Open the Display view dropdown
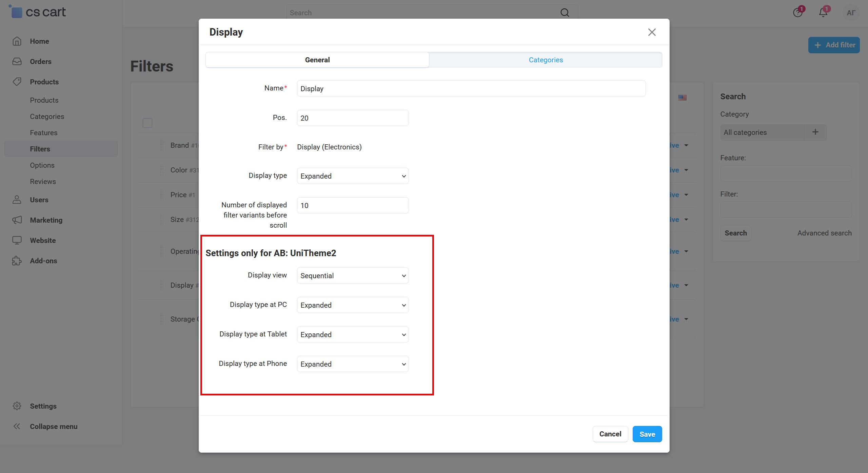868x473 pixels. point(353,275)
